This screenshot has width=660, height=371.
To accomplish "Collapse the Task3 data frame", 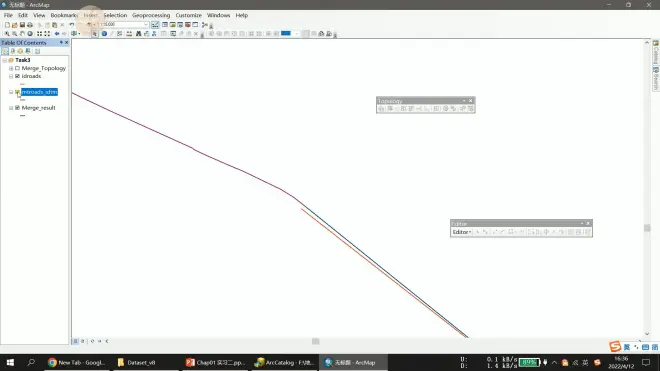I will [5, 60].
